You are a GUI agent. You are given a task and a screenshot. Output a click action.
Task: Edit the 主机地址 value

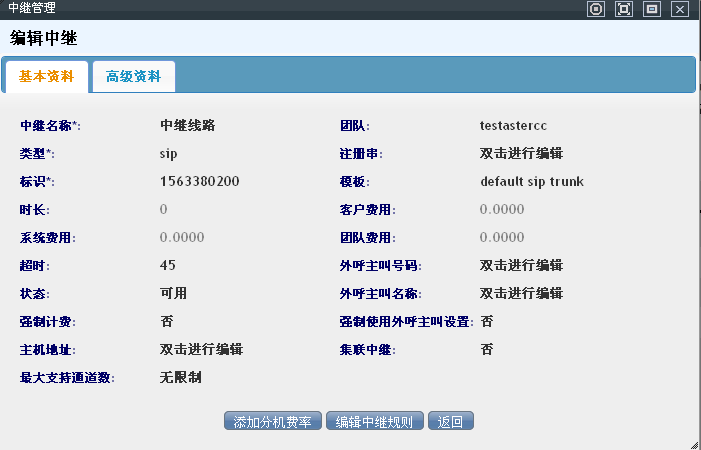click(x=201, y=350)
